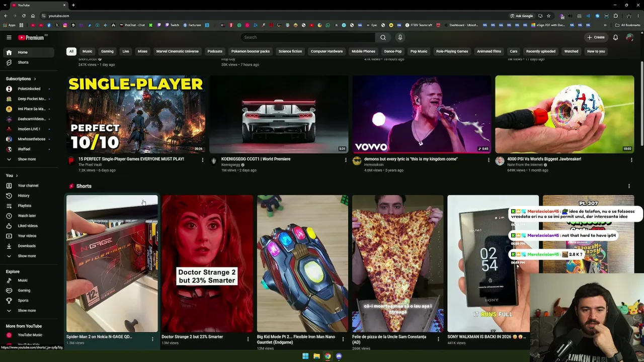Click the YouTube search input field

tap(308, 37)
